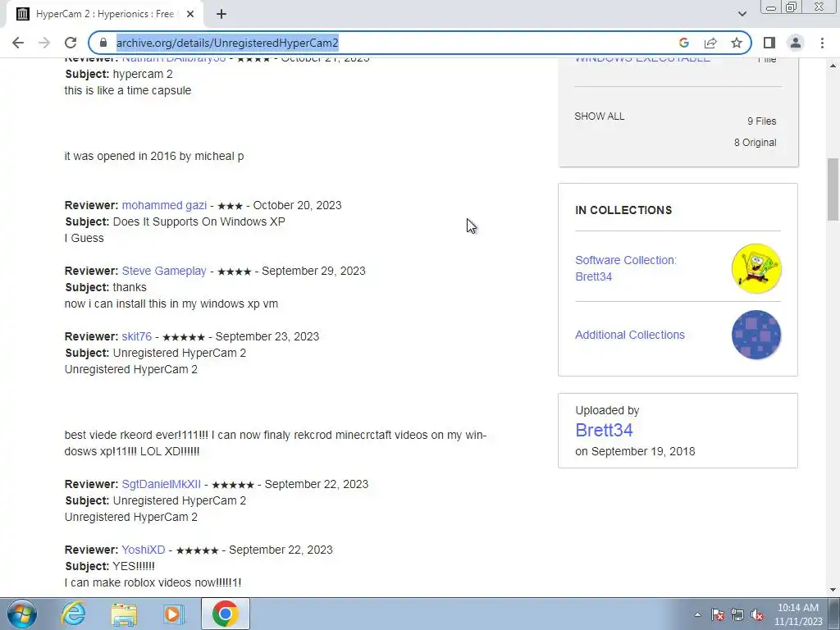This screenshot has height=630, width=840.
Task: Click the network status tray icon
Action: tap(737, 615)
